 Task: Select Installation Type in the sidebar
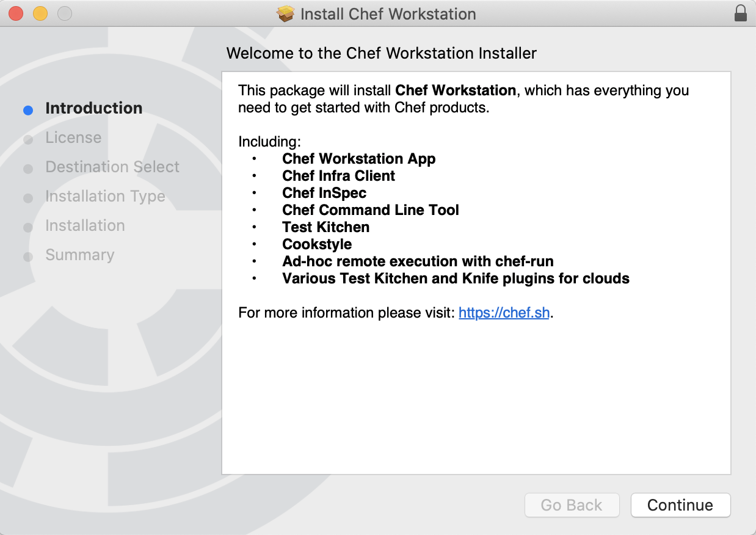click(x=105, y=196)
